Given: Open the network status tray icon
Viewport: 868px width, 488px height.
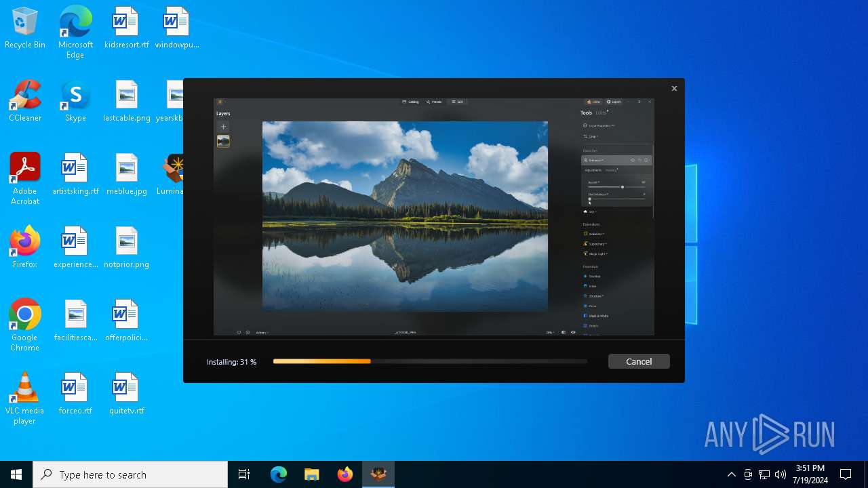Looking at the screenshot, I should click(764, 474).
